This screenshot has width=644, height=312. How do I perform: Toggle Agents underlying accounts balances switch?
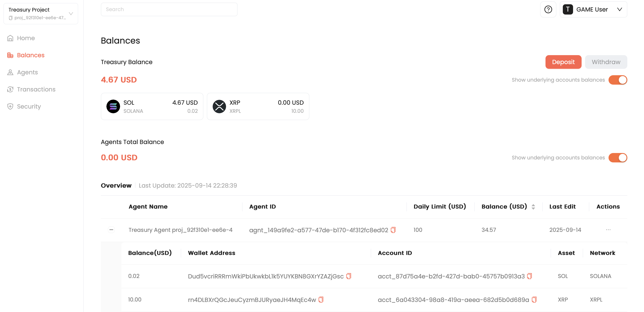[x=618, y=158]
